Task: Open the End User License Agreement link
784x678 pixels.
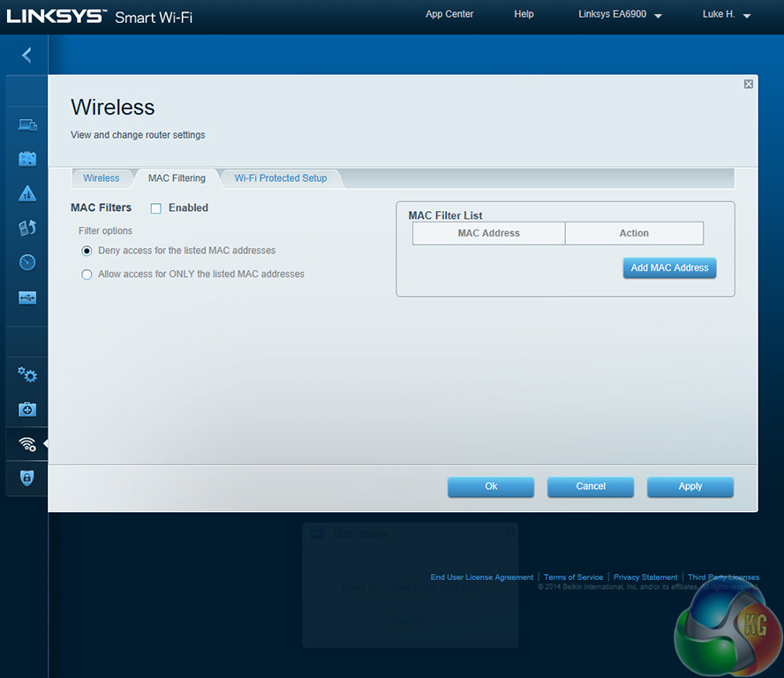Action: (x=482, y=577)
